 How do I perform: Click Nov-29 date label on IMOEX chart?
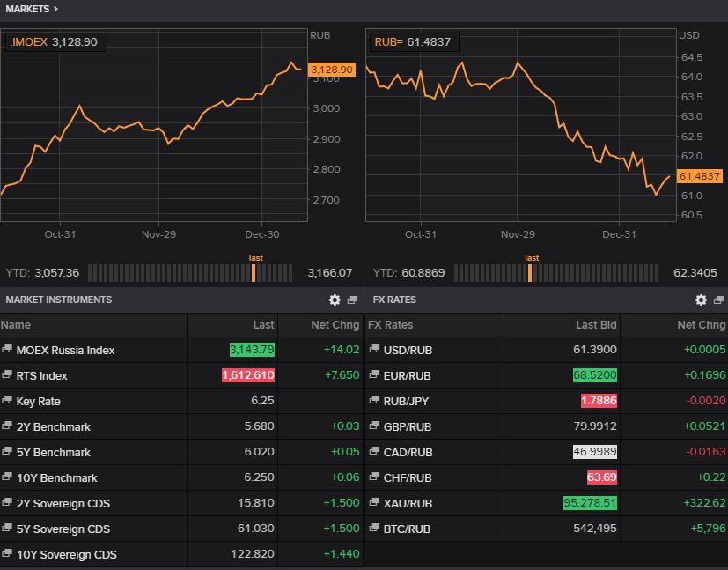coord(158,234)
